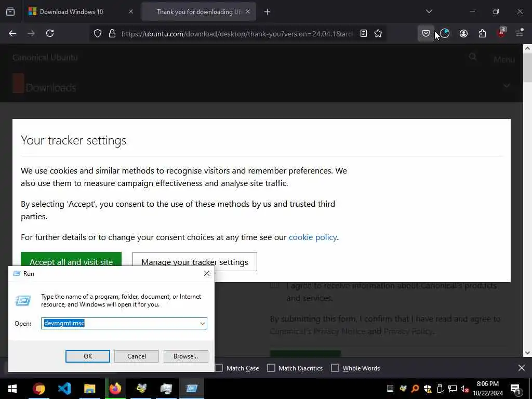Image resolution: width=532 pixels, height=399 pixels.
Task: Open the Firefox application hamburger menu
Action: tap(520, 33)
